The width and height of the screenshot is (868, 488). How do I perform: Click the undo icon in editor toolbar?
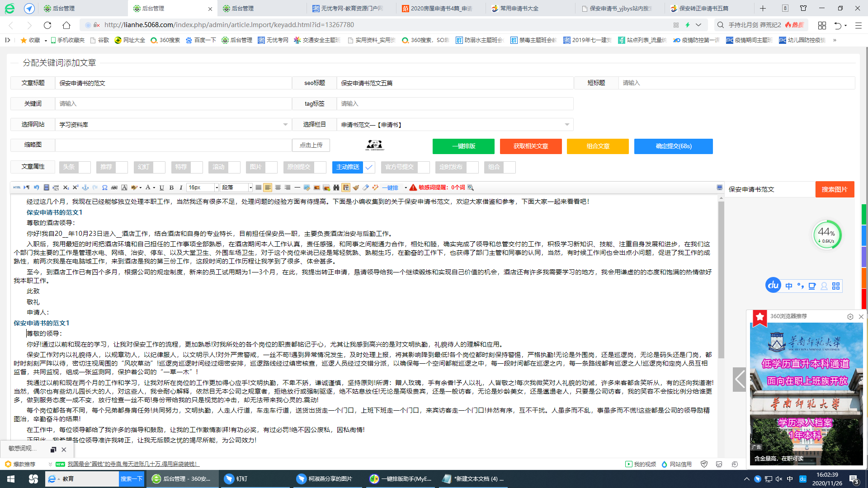click(x=37, y=188)
